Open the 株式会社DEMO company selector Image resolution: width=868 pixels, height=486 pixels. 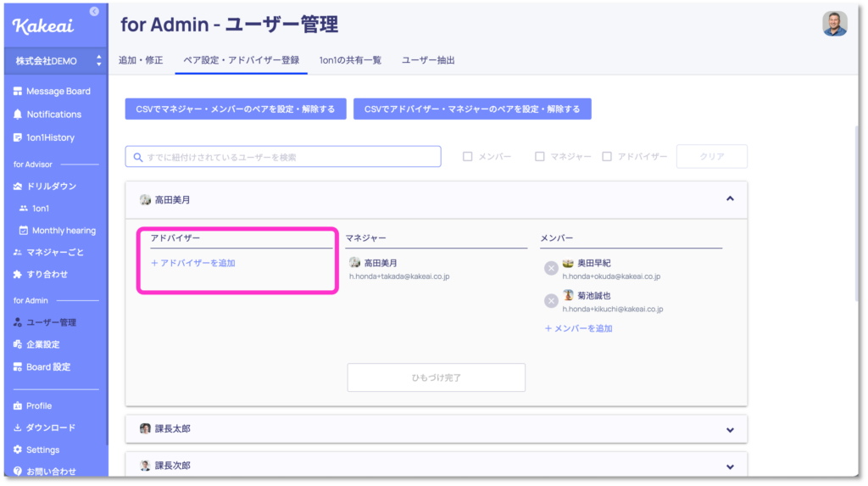pos(56,61)
